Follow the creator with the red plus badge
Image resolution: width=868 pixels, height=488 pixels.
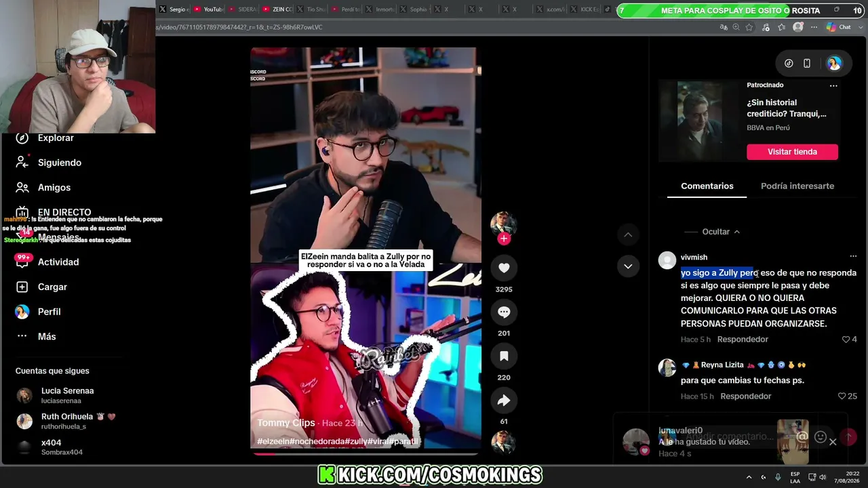coord(503,239)
